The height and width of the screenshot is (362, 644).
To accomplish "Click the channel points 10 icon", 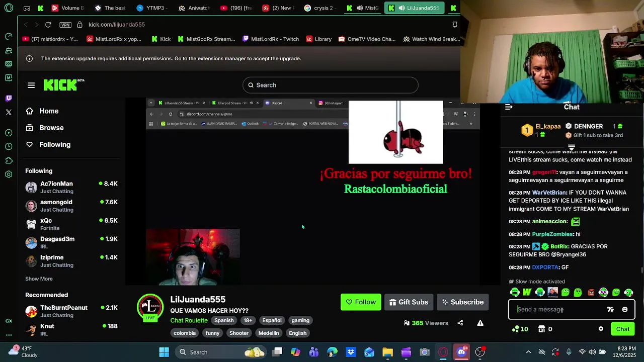I will tap(520, 329).
